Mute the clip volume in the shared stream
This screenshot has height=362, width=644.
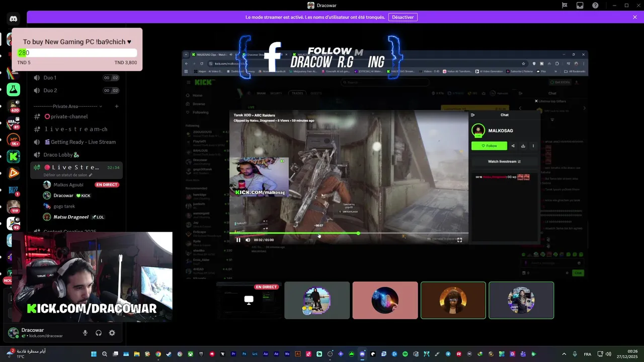(x=248, y=240)
